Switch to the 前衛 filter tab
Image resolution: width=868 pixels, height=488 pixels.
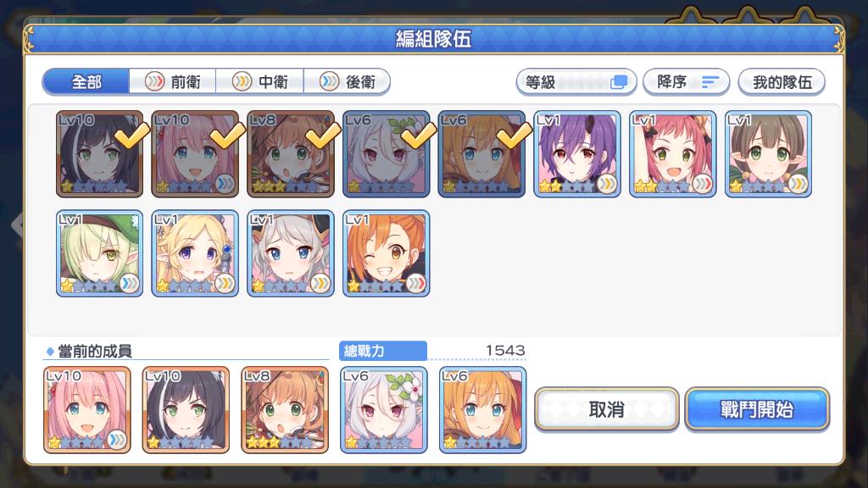[173, 82]
